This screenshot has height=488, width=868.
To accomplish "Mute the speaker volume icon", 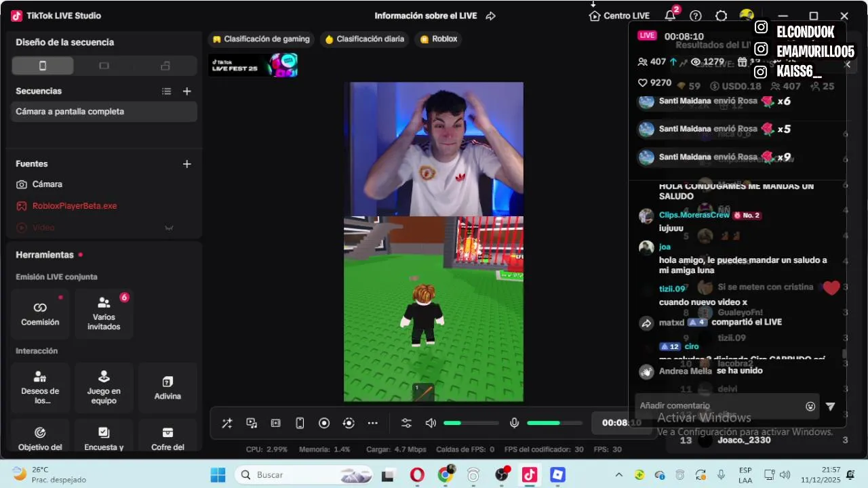I will coord(431,423).
